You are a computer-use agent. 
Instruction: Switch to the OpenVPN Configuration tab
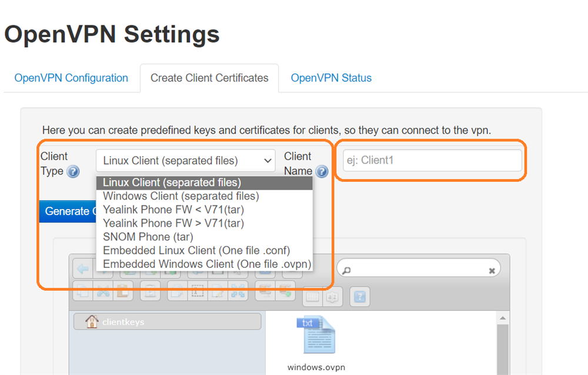coord(71,78)
